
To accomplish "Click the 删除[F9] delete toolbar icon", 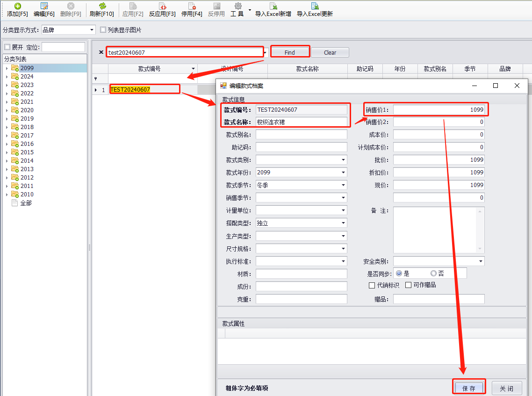I will pos(71,6).
